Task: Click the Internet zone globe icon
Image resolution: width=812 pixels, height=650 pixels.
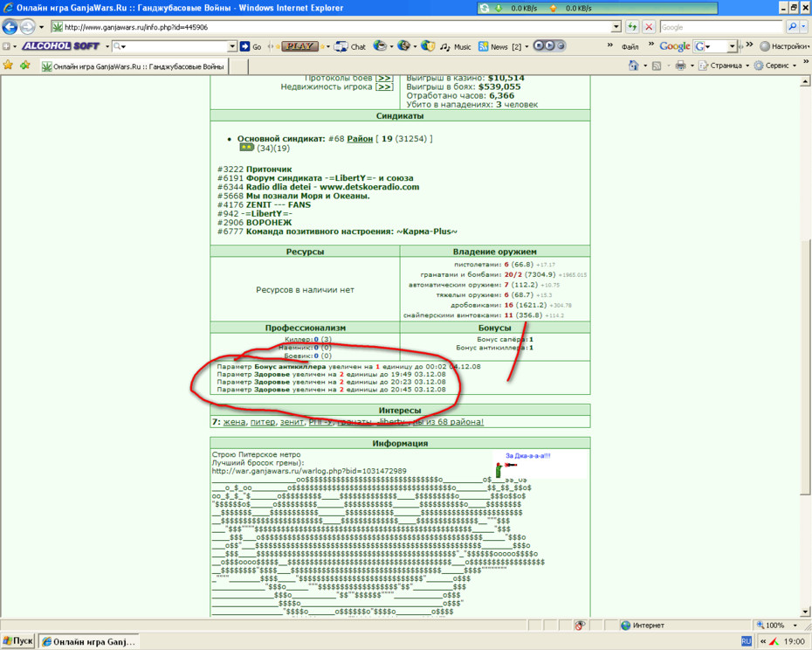Action: point(625,626)
